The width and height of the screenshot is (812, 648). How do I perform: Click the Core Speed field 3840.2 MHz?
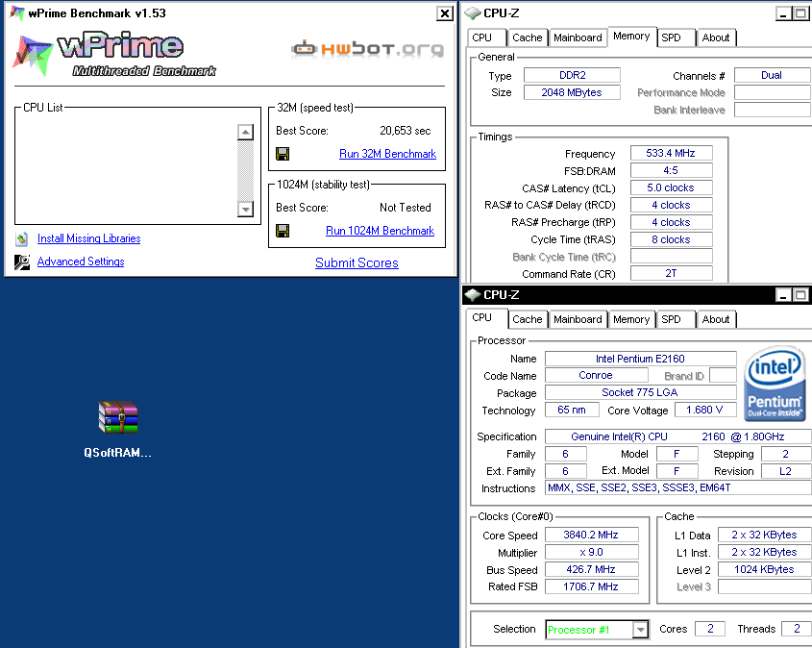point(591,535)
